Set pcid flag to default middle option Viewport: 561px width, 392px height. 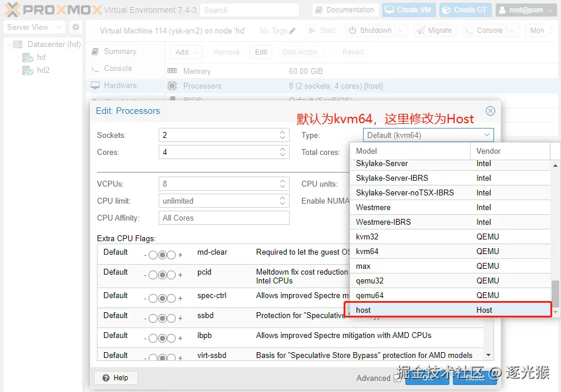pos(162,275)
